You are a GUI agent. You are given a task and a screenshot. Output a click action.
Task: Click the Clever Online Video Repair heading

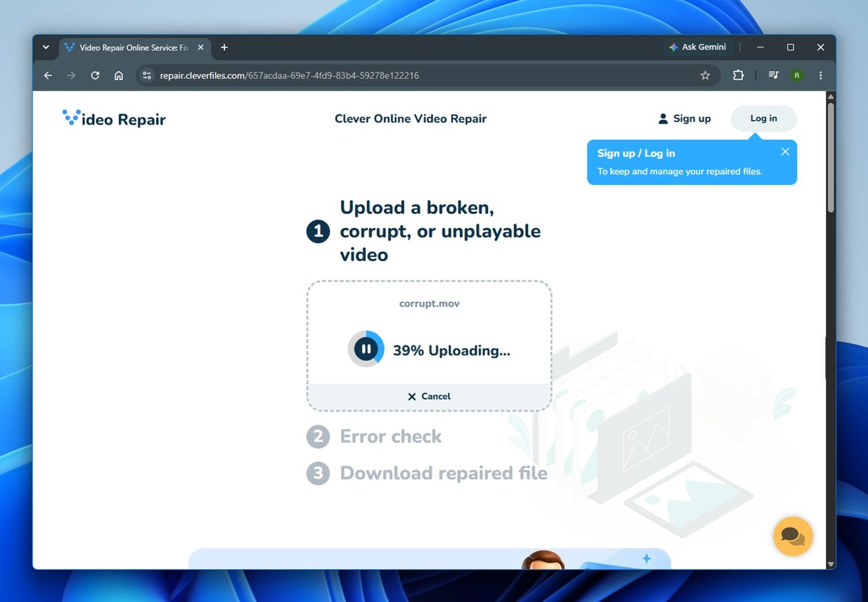coord(410,119)
